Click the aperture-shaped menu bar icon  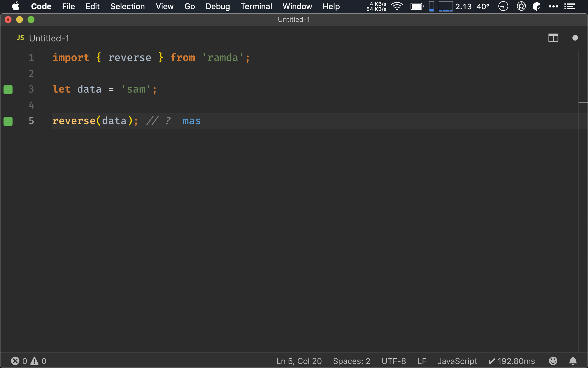(521, 6)
